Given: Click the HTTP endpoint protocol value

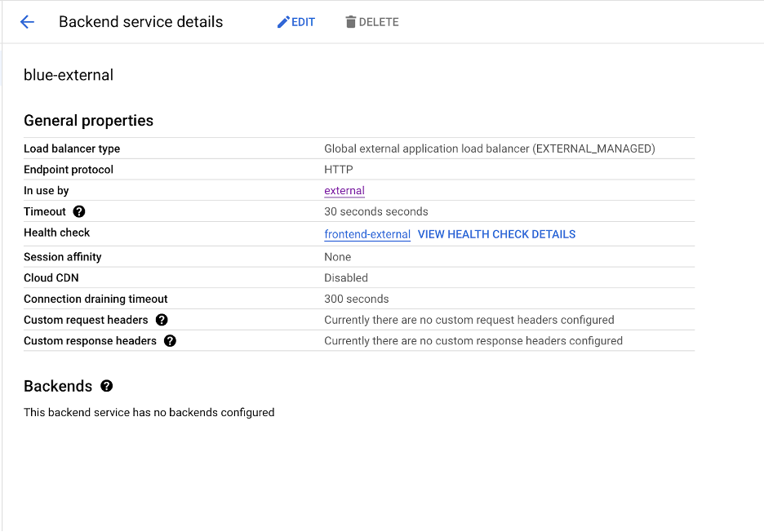Looking at the screenshot, I should pos(339,170).
